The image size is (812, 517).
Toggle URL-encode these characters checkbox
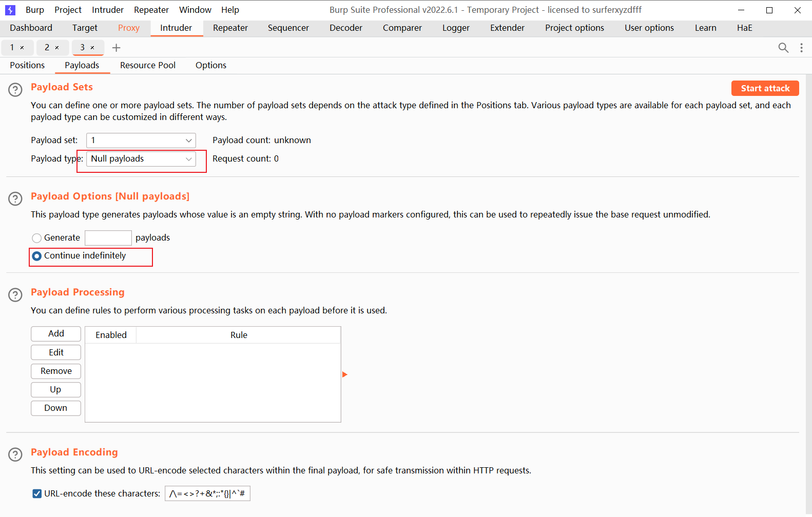37,493
